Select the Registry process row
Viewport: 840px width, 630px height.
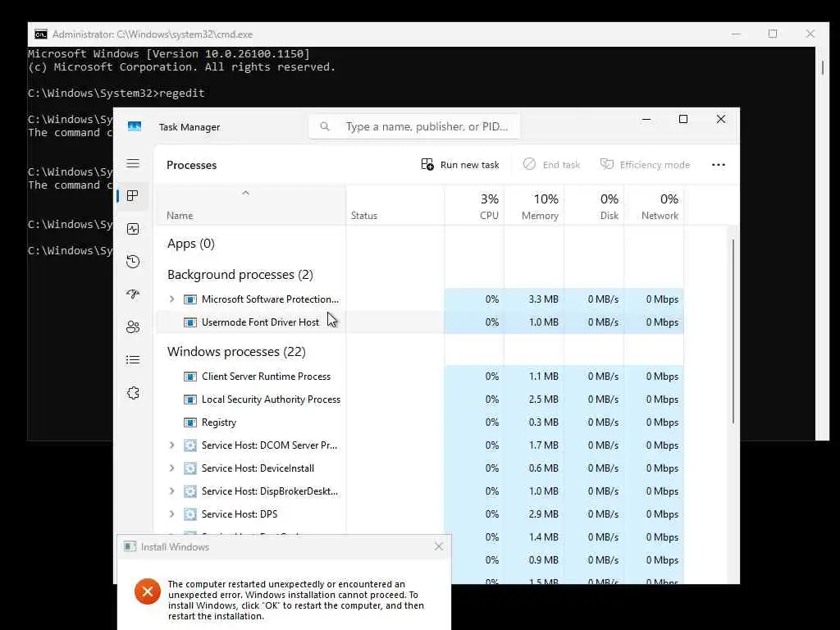tap(419, 422)
